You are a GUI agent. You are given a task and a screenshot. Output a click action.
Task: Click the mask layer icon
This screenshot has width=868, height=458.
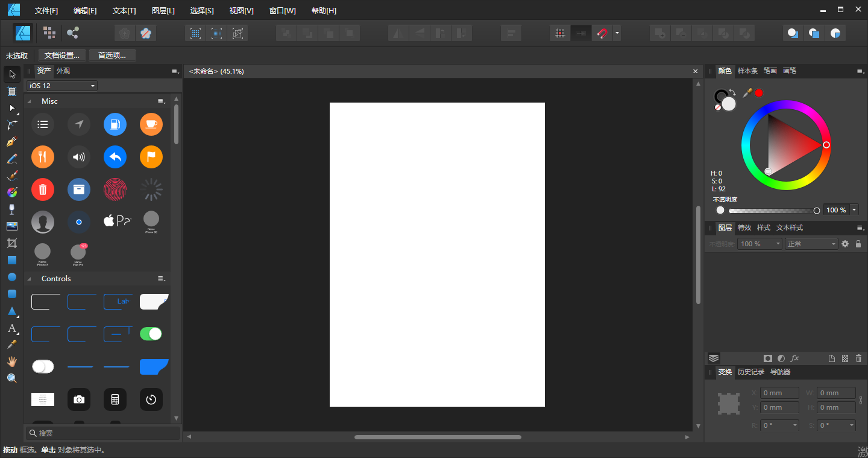click(x=767, y=358)
